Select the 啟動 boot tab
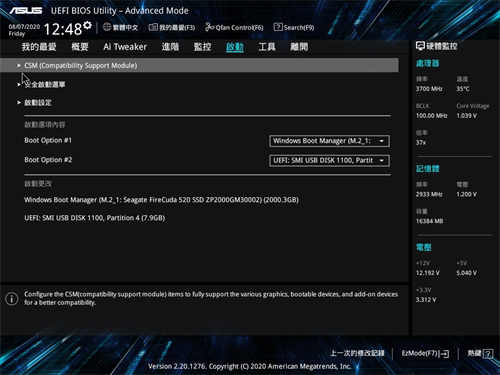The height and width of the screenshot is (375, 500). tap(235, 47)
